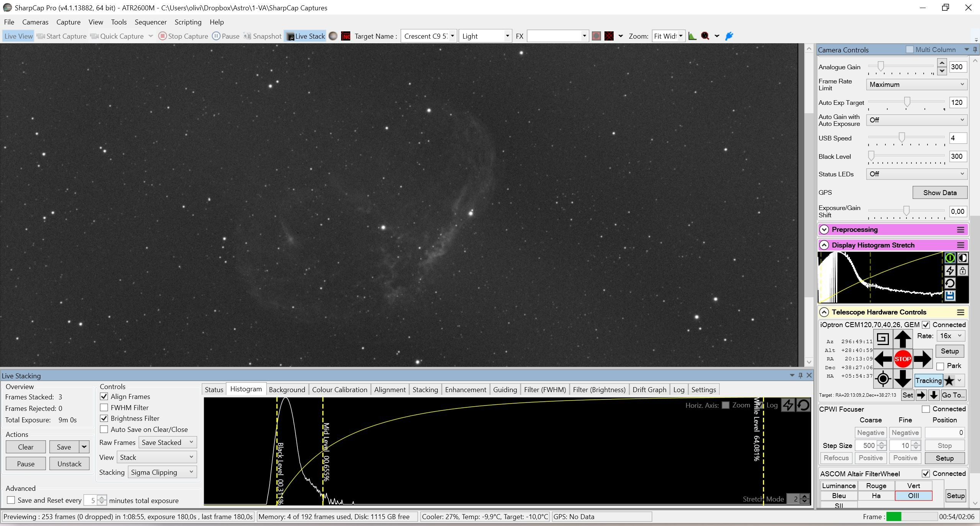The image size is (980, 526).
Task: Uncheck the Align Frames checkbox
Action: (104, 396)
